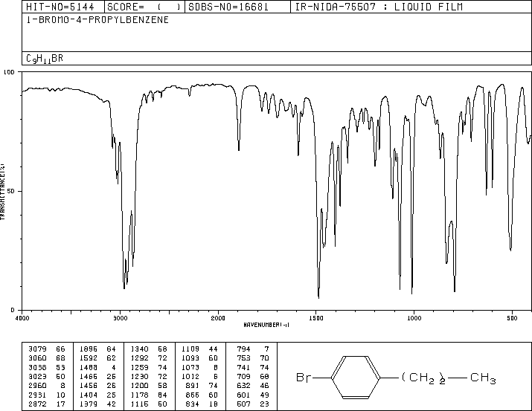Click the 0 label at the axis origin
Screen dimensions: 532x411
pyautogui.click(x=13, y=310)
